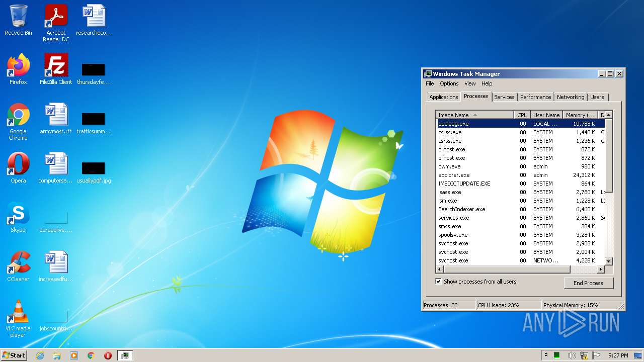Select the computerse document icon
The width and height of the screenshot is (644, 362).
(56, 168)
